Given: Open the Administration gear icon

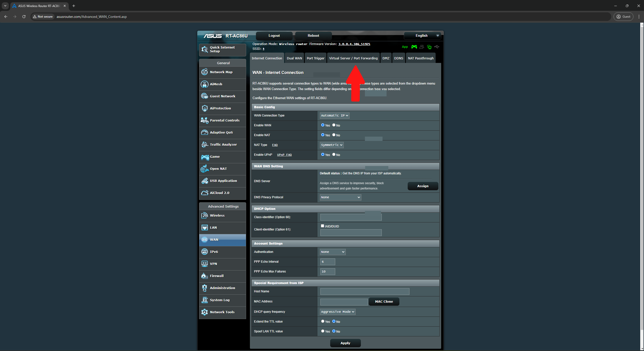Looking at the screenshot, I should click(205, 288).
